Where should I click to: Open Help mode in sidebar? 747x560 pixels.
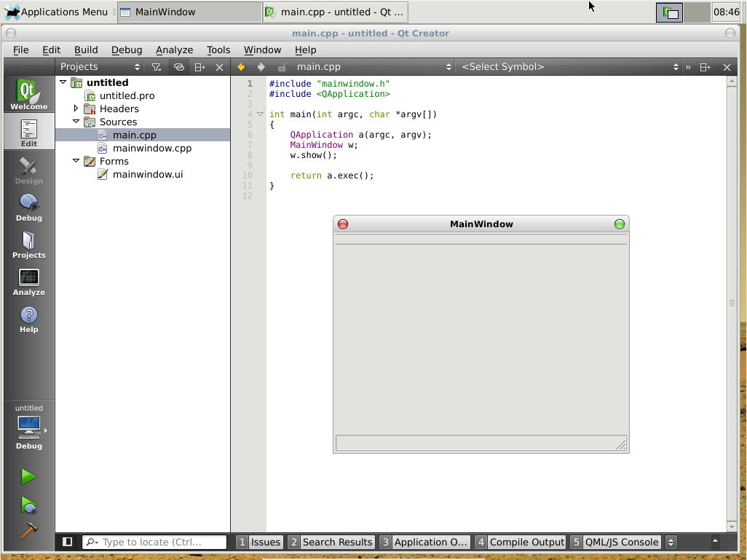pyautogui.click(x=28, y=319)
